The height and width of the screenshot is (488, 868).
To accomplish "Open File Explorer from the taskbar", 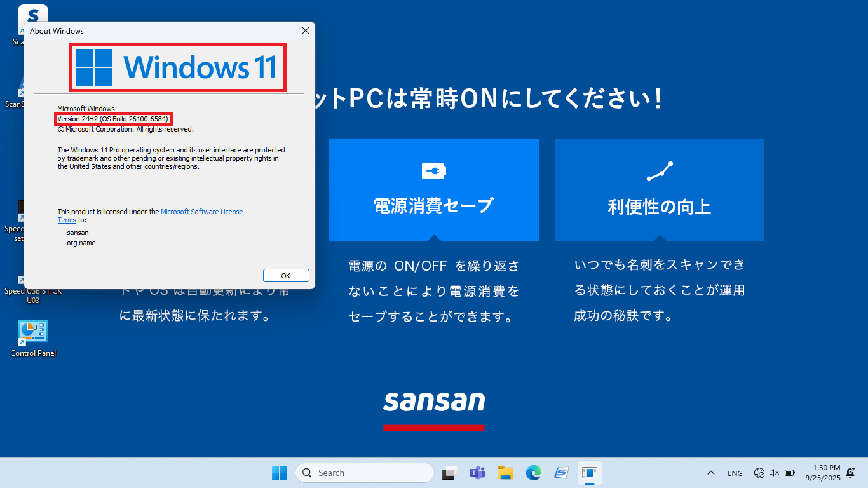I will coord(506,473).
